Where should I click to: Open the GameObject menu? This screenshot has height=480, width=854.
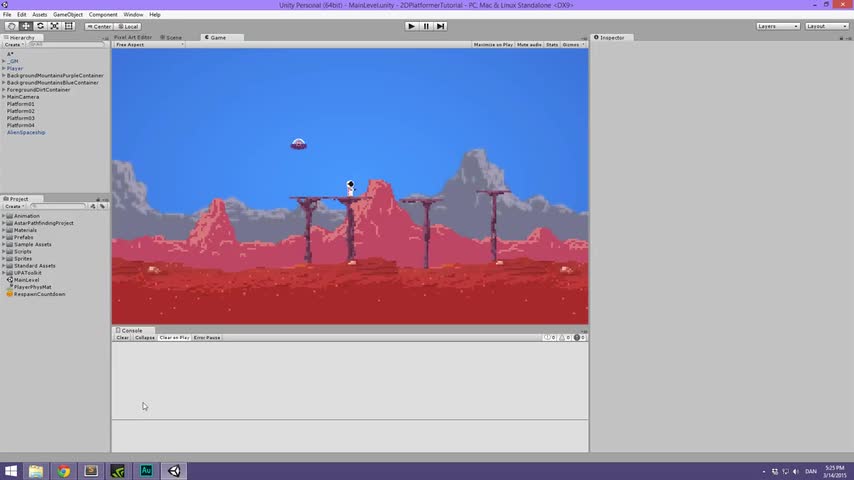[x=68, y=15]
